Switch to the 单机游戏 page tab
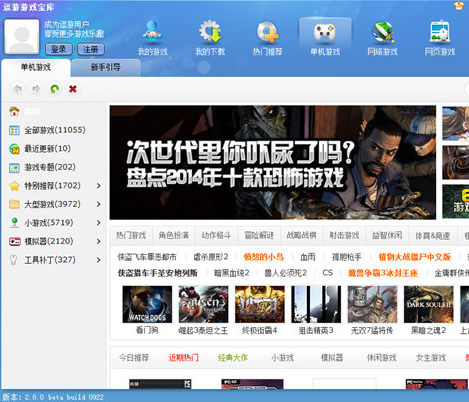Screen dimensions: 469x402 tap(36, 67)
